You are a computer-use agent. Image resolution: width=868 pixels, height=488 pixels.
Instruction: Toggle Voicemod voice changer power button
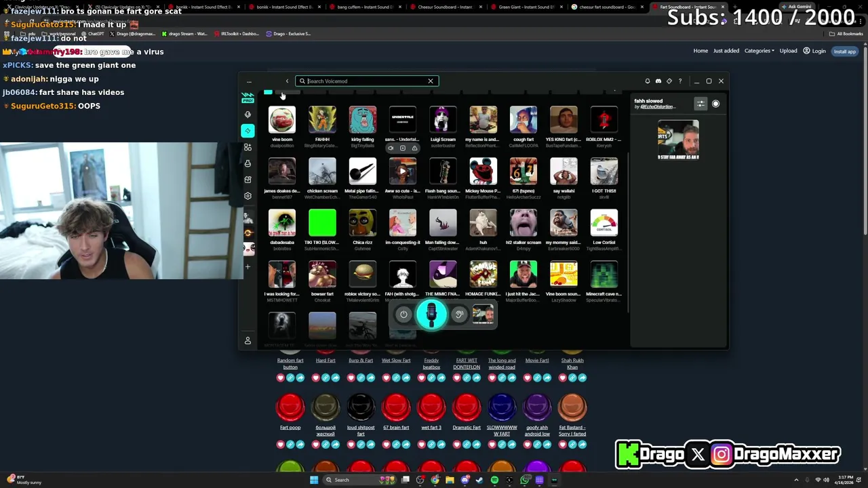coord(403,314)
